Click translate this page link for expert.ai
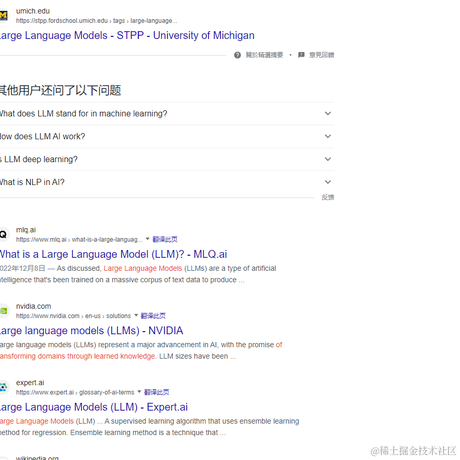The image size is (460, 460). tap(157, 392)
